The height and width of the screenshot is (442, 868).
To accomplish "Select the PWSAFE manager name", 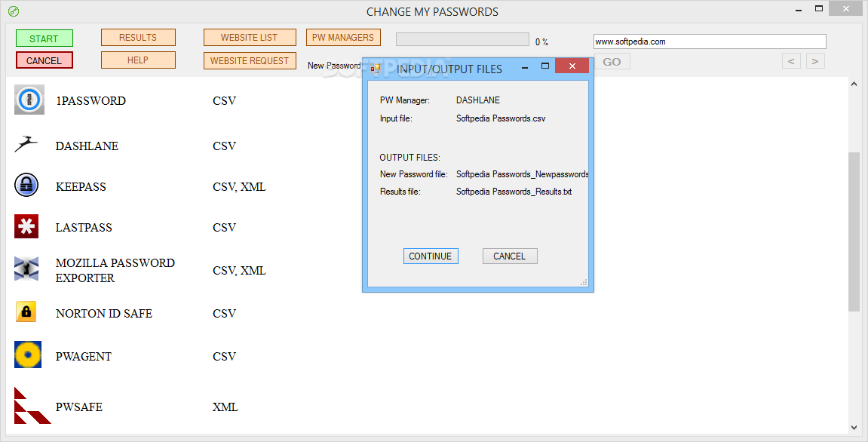I will (x=78, y=407).
